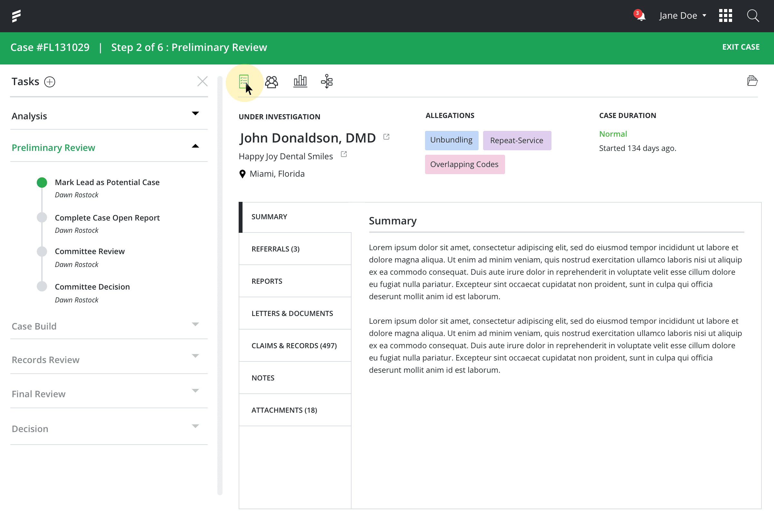Screen dimensions: 774x532
Task: Toggle the Committee Review status circle
Action: pos(42,251)
